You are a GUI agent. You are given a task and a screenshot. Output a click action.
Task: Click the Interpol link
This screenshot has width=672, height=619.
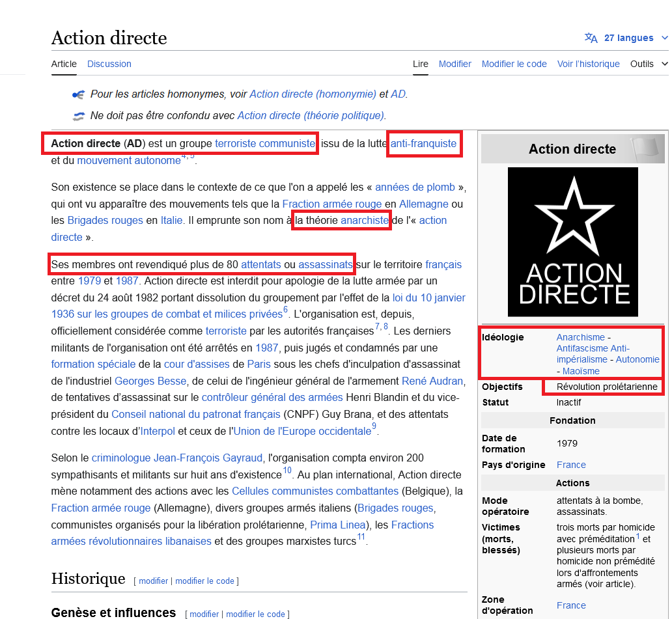click(158, 432)
